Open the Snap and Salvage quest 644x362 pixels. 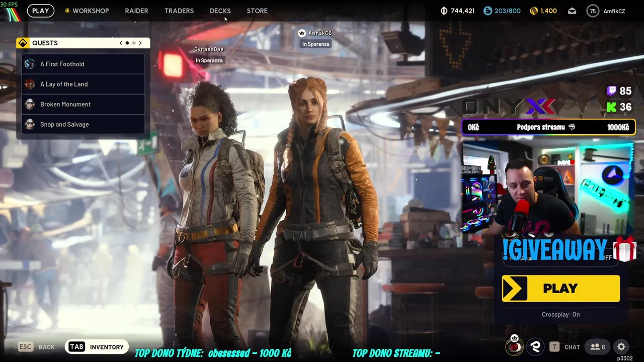pyautogui.click(x=84, y=124)
